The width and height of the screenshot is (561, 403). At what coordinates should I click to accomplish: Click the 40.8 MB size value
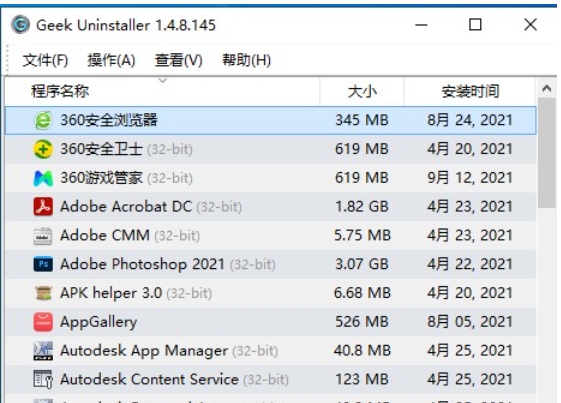(x=362, y=351)
